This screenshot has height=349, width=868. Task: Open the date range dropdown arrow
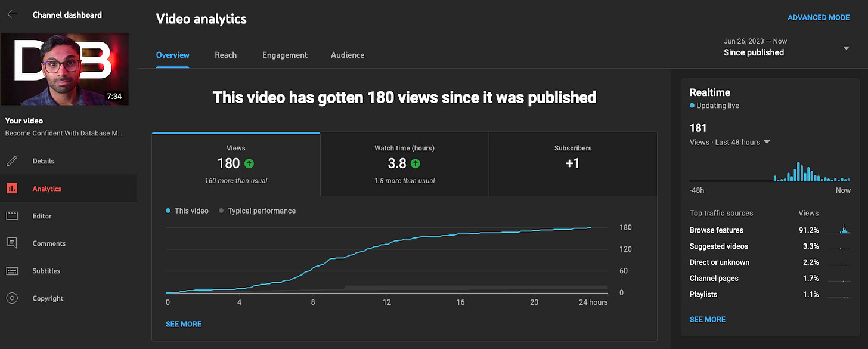846,48
